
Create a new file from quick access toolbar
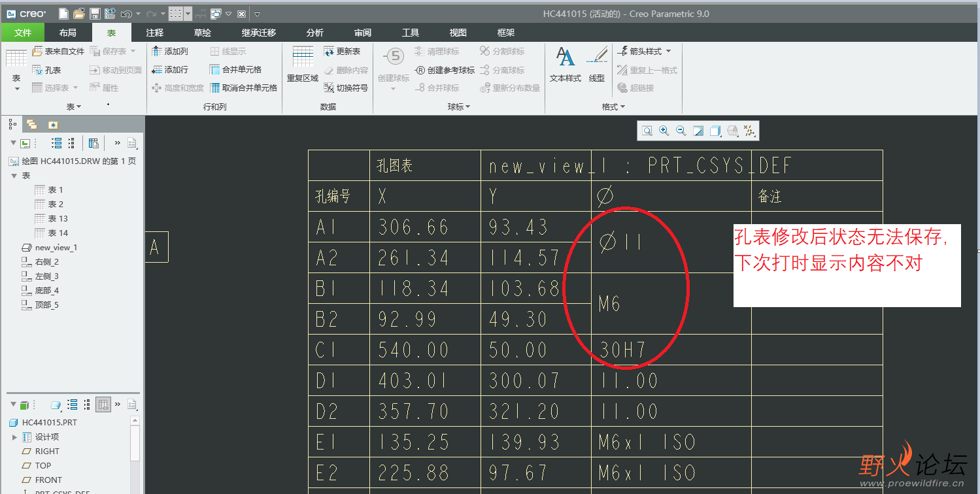[63, 14]
